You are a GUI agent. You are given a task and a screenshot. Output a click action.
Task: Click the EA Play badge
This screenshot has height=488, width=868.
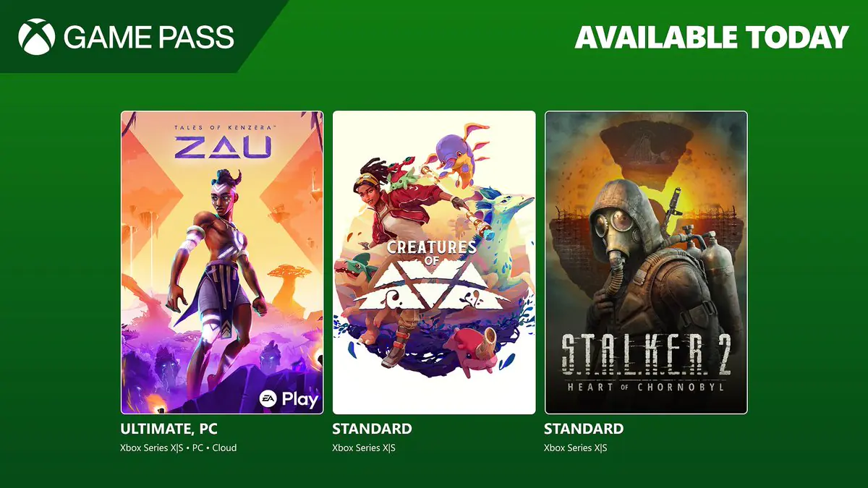(290, 399)
